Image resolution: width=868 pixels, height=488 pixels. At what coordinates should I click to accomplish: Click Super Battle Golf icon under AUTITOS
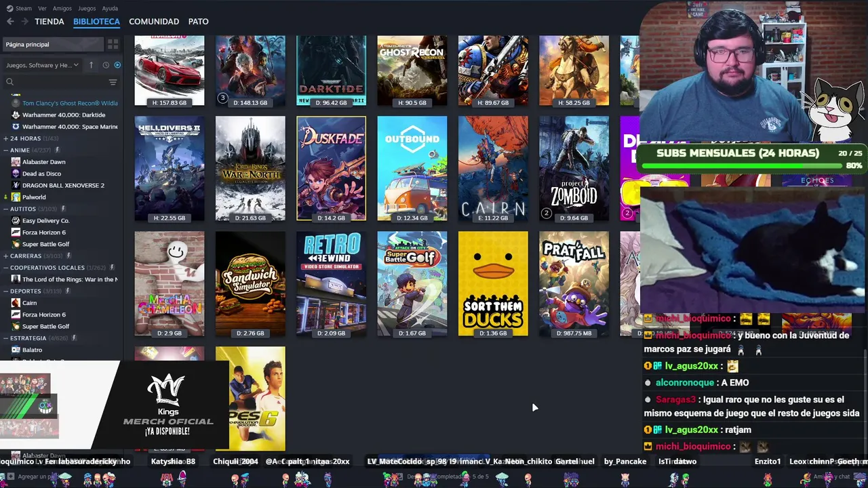tap(16, 244)
